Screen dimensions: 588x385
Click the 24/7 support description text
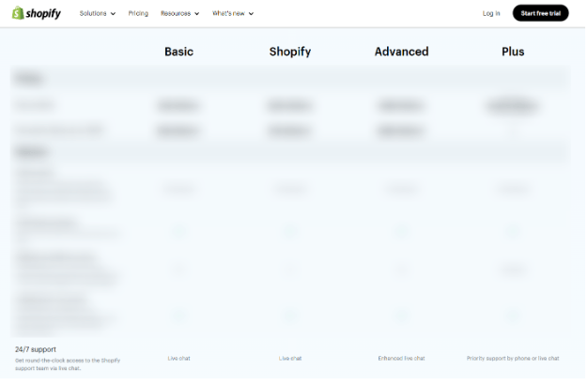coord(68,364)
